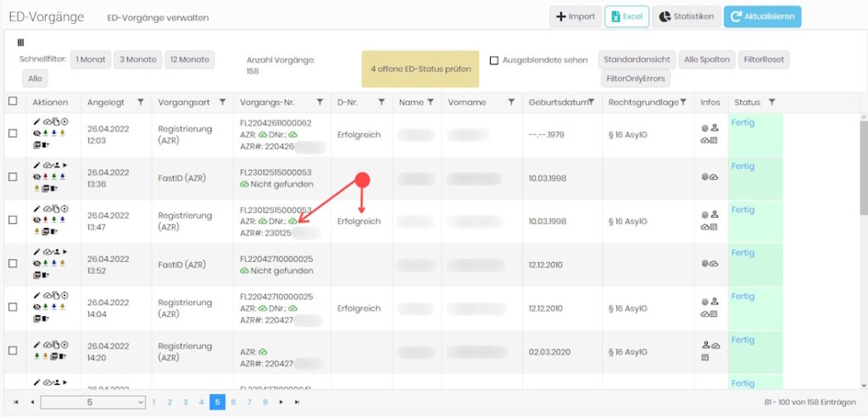
Task: Tick the select-all checkbox in table header
Action: pyautogui.click(x=13, y=102)
